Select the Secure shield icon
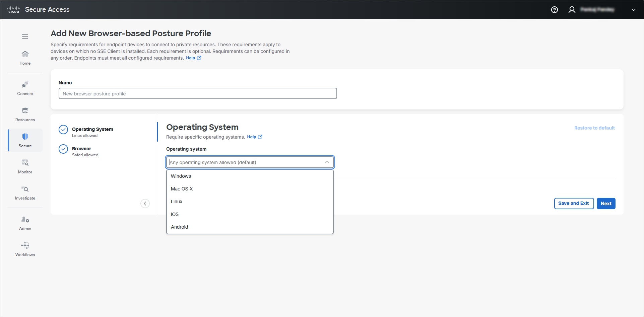 click(x=25, y=137)
